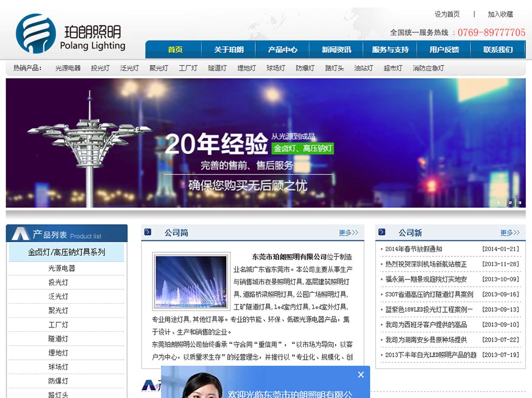
Task: Click 加入收藏 link at top
Action: (x=500, y=14)
